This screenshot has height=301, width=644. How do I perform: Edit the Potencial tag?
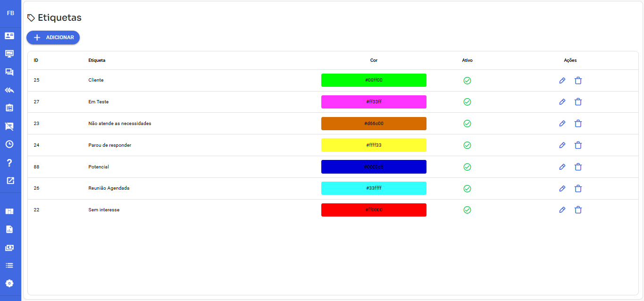click(562, 167)
